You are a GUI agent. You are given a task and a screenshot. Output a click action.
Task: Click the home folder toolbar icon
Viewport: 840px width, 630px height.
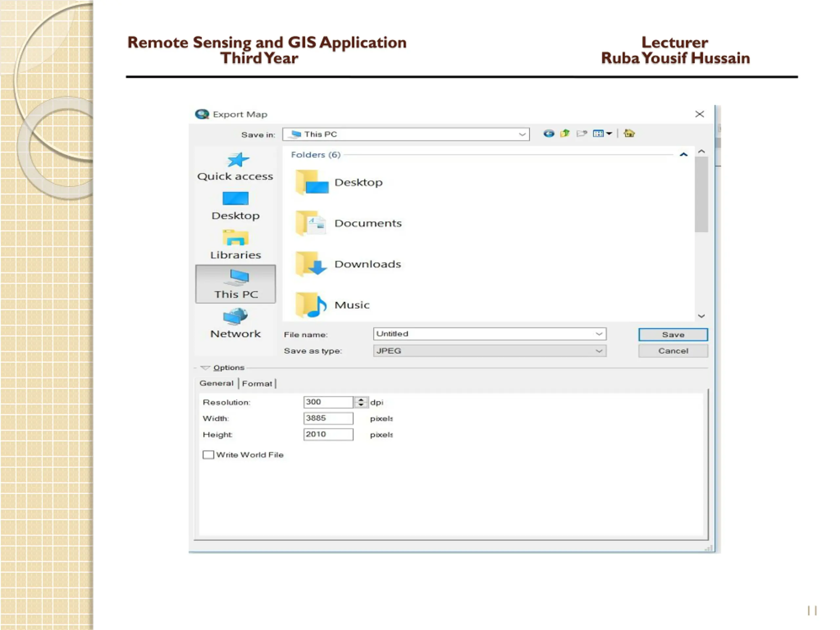click(x=629, y=133)
